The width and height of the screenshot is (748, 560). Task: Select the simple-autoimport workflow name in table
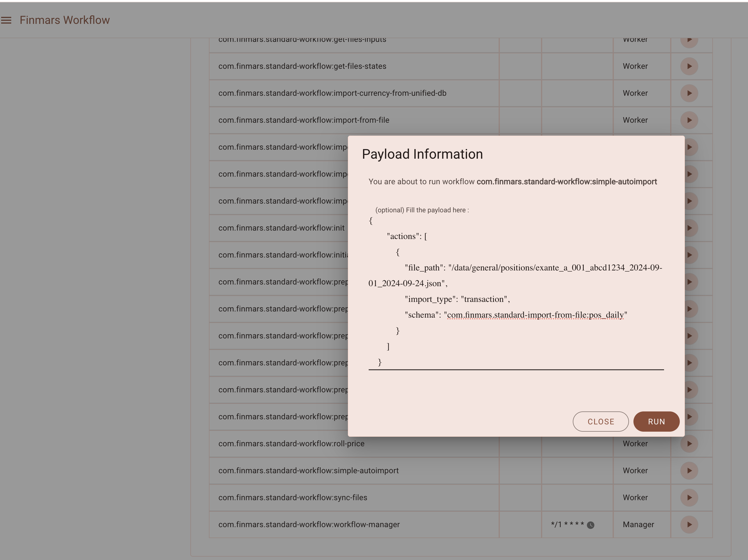pos(308,471)
